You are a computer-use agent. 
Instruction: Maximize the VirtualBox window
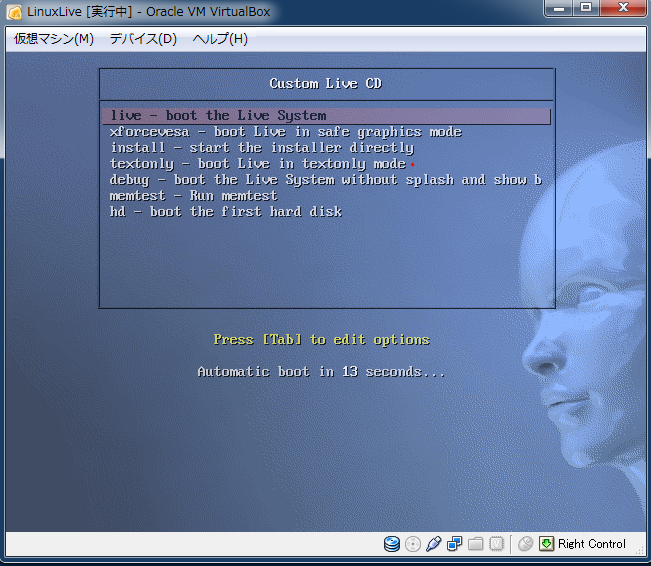(x=586, y=7)
